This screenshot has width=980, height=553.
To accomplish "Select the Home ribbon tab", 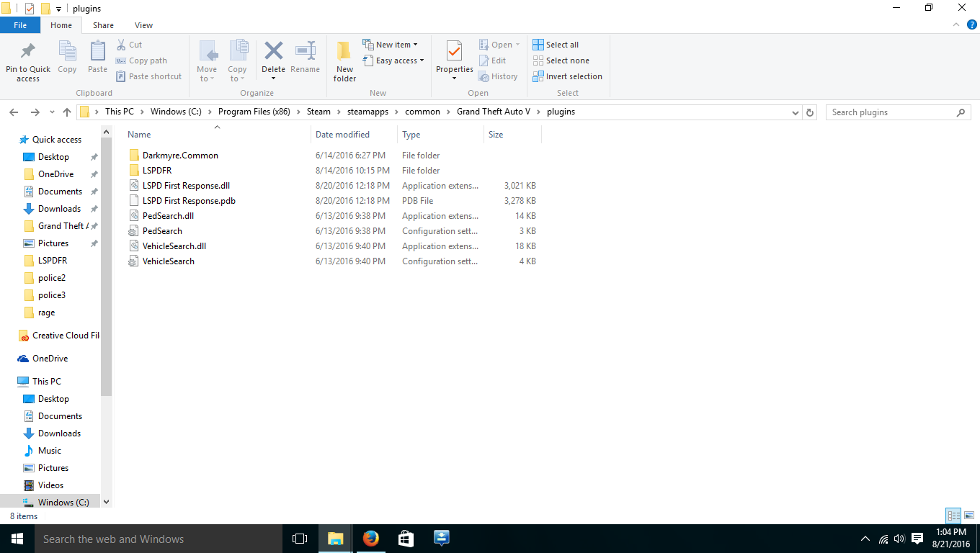I will pyautogui.click(x=61, y=25).
